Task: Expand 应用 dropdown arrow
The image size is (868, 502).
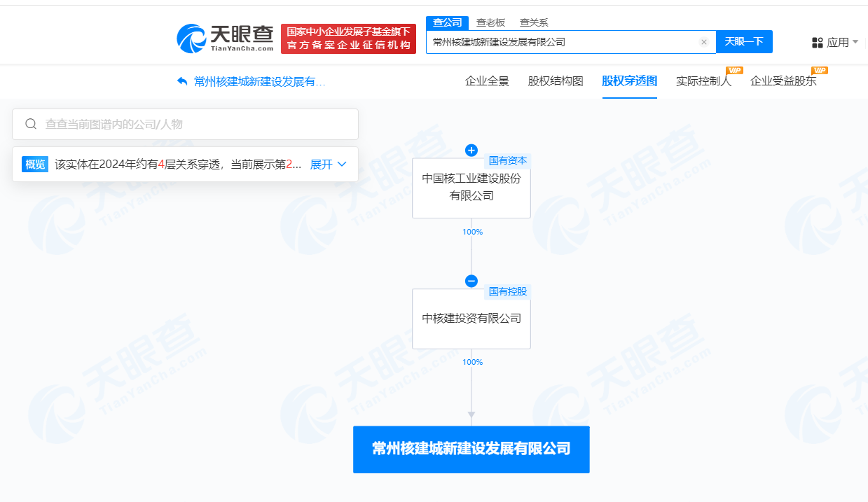Action: pyautogui.click(x=855, y=42)
